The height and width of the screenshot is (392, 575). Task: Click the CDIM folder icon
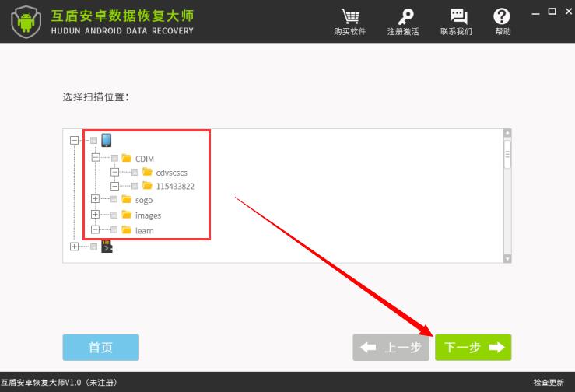(x=127, y=158)
